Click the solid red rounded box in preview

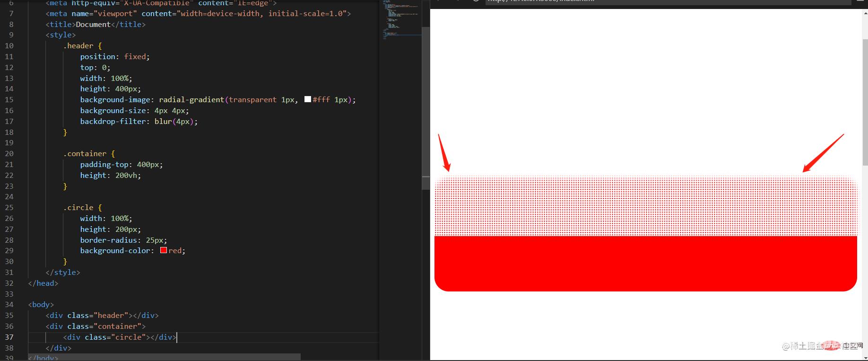pyautogui.click(x=645, y=263)
